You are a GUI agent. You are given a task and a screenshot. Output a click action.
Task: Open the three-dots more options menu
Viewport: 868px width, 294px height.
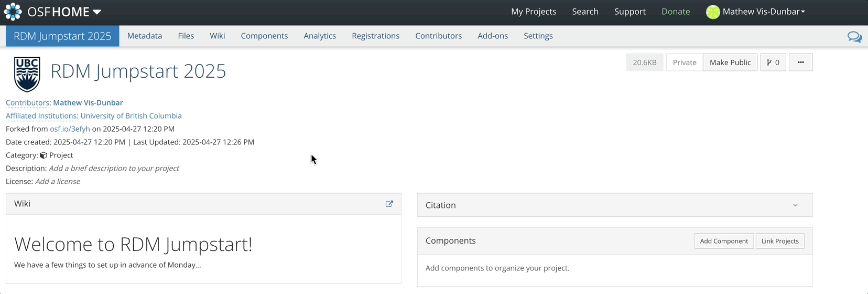coord(800,62)
